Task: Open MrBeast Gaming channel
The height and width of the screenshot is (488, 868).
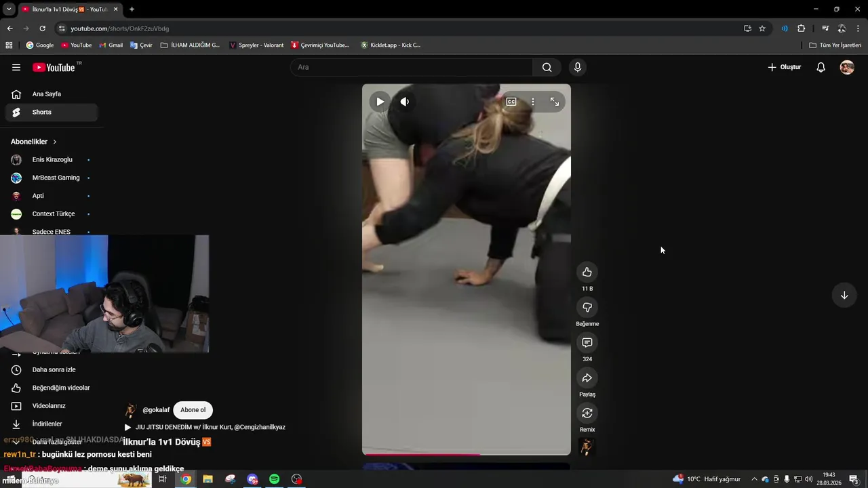Action: pos(52,178)
